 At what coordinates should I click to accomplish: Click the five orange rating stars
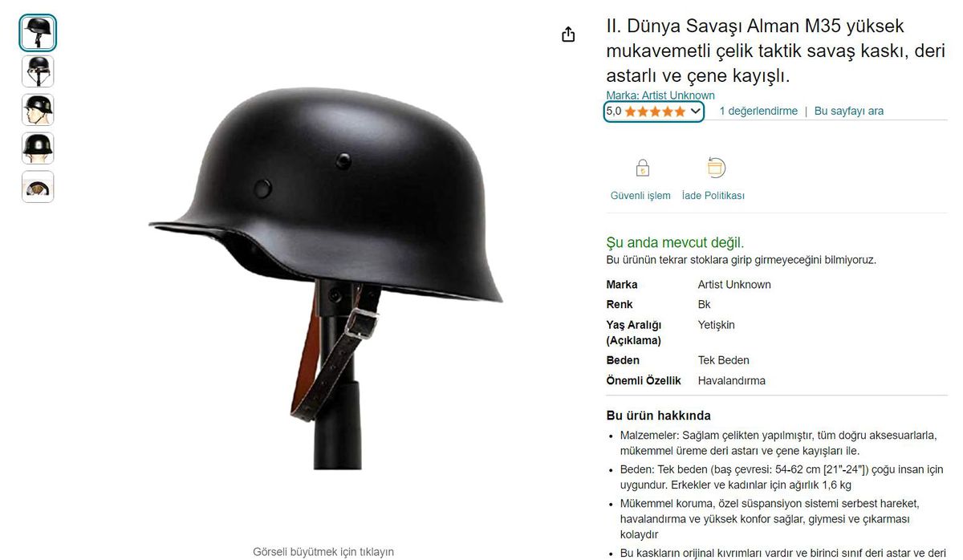pyautogui.click(x=656, y=112)
